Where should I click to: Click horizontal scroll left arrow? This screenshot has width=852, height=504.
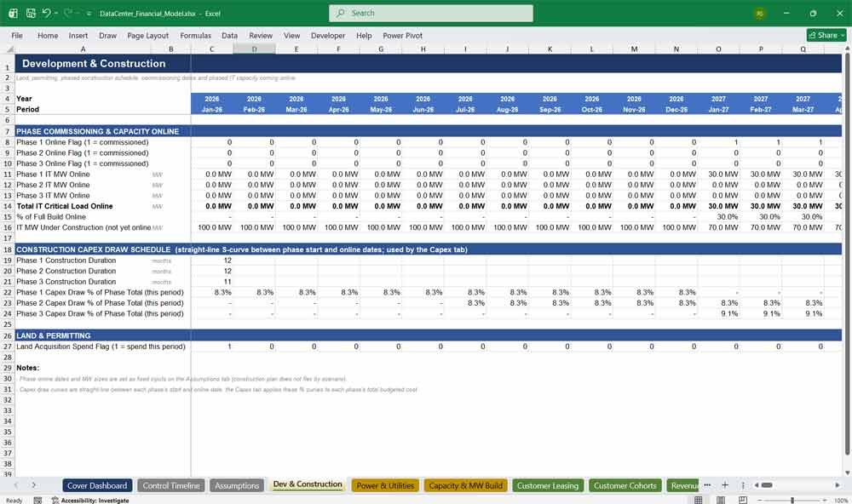click(756, 485)
